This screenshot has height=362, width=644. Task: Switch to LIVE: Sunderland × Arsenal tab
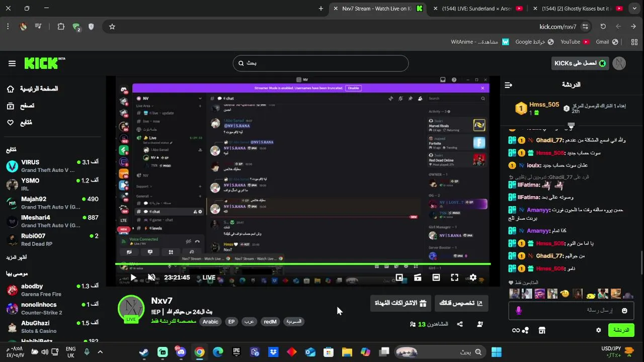coord(477,9)
